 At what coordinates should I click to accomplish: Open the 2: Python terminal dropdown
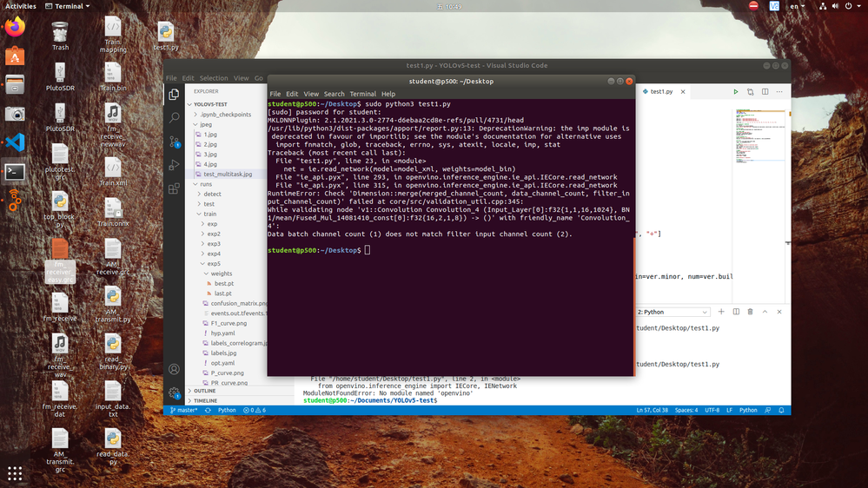tap(673, 312)
